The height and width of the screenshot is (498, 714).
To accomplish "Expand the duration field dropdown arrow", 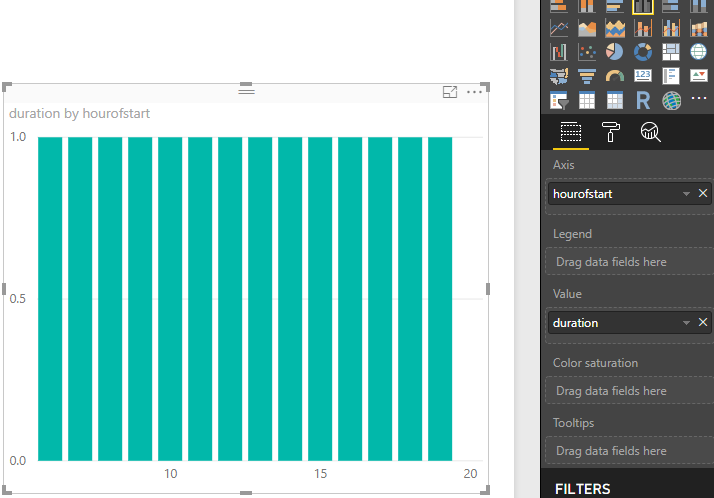I will click(x=686, y=323).
